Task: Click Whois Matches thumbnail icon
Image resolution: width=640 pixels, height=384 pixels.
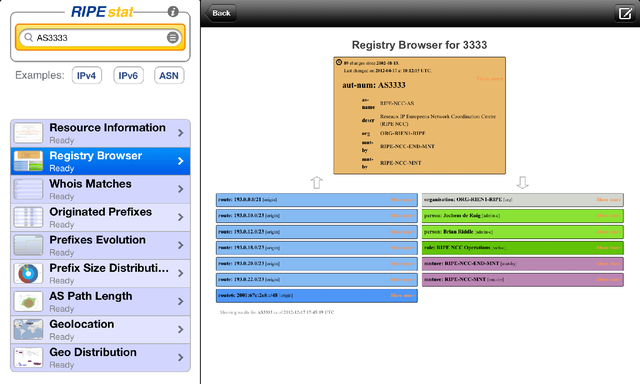Action: pyautogui.click(x=28, y=189)
